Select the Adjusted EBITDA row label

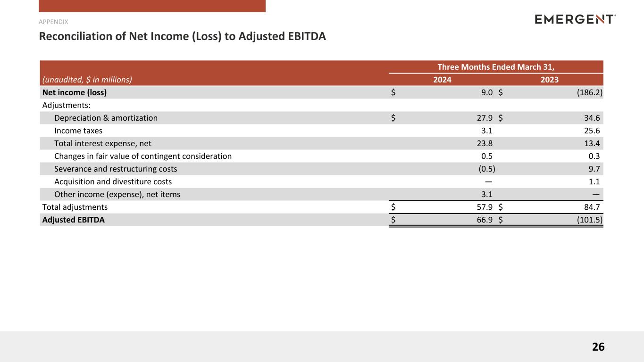point(74,220)
